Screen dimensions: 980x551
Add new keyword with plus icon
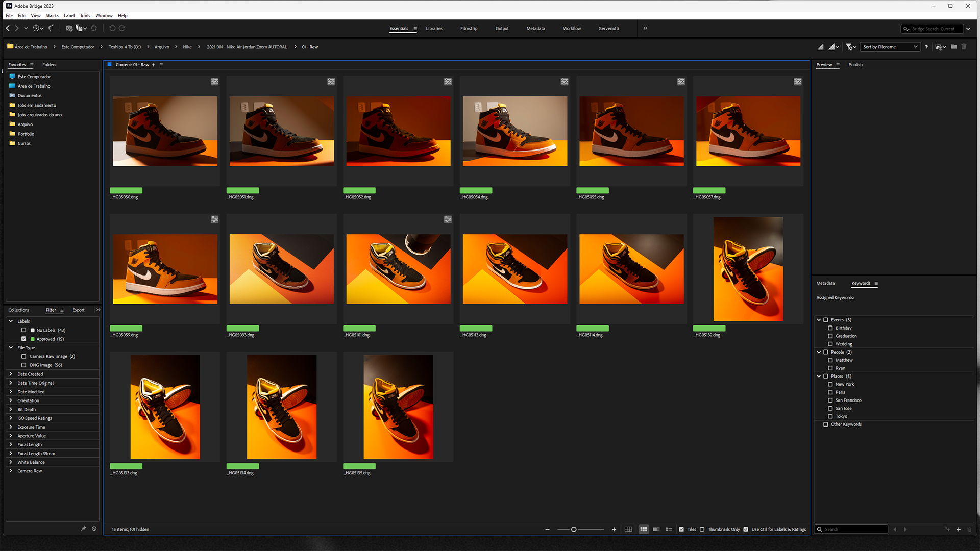coord(959,529)
